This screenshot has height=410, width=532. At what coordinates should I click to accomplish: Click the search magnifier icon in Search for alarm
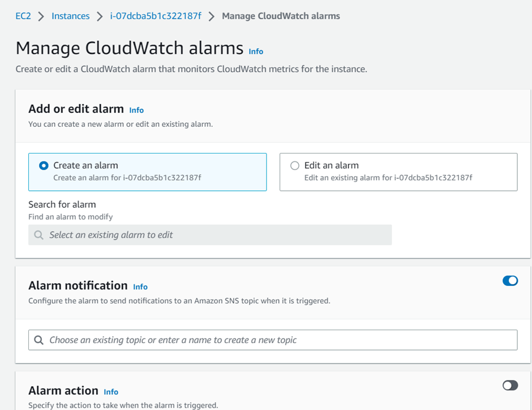click(x=38, y=235)
